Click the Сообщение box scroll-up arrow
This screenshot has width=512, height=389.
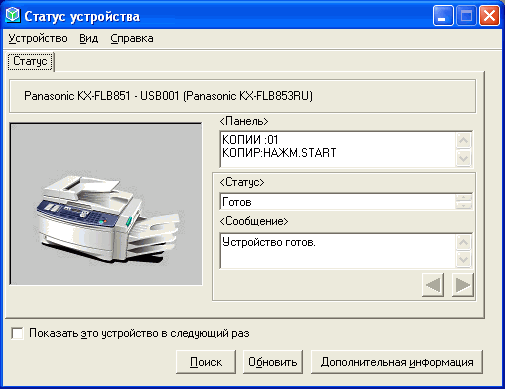click(x=463, y=242)
